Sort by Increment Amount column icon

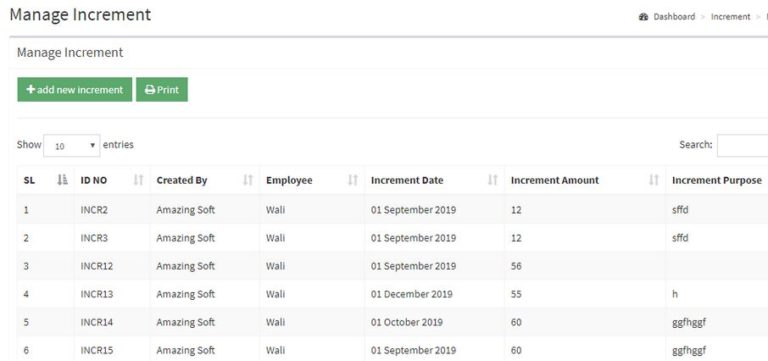pos(654,180)
